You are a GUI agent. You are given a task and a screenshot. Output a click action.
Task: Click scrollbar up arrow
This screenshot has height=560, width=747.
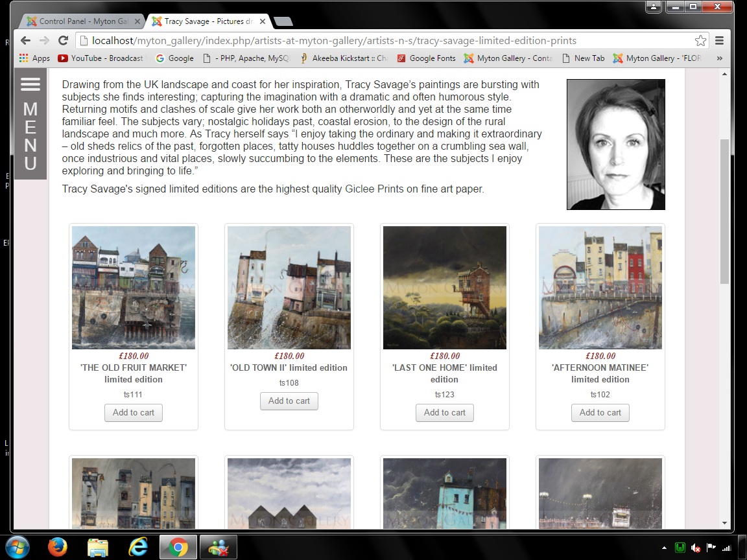724,74
